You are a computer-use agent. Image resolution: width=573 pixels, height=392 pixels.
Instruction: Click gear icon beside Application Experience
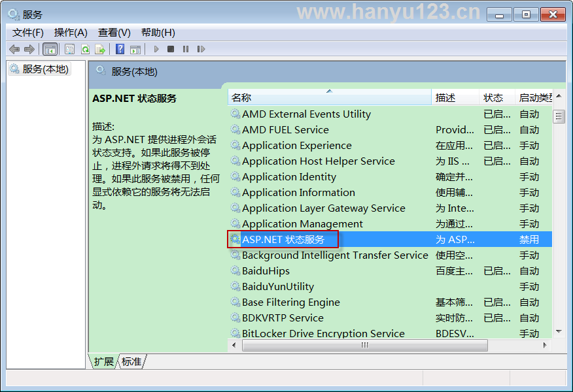235,145
